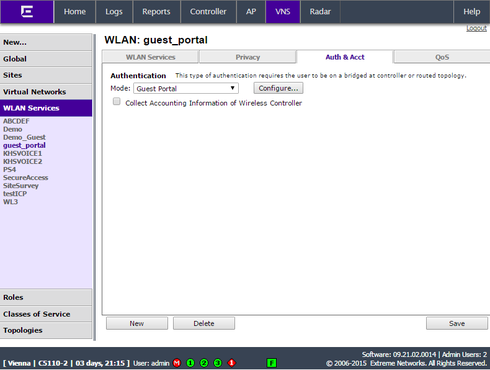
Task: Open the authentication Mode dropdown
Action: pos(186,88)
